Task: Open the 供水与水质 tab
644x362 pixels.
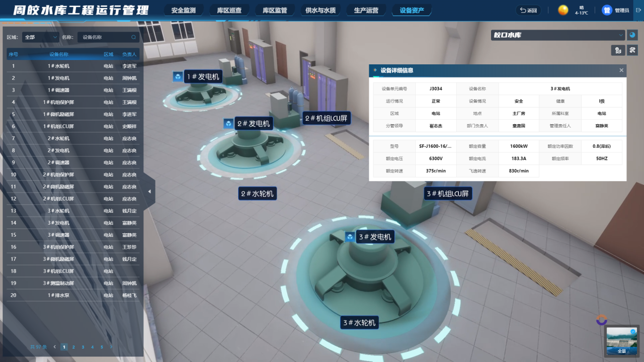Action: click(x=320, y=10)
